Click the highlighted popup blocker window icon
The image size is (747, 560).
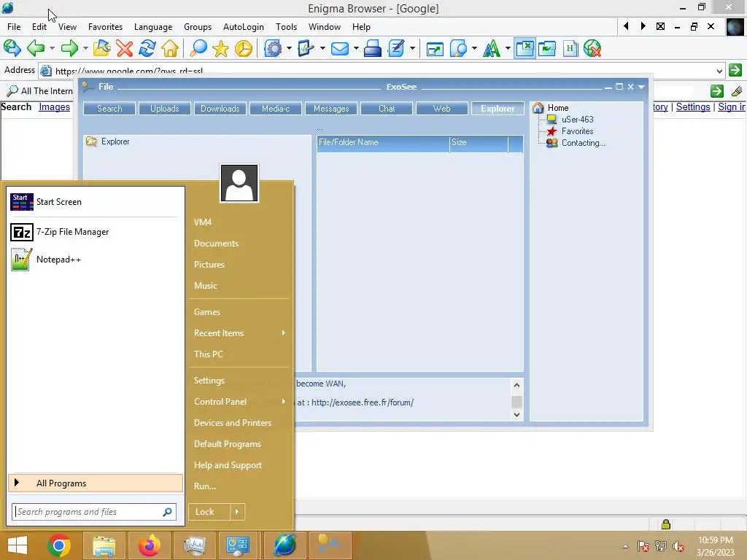(x=525, y=48)
